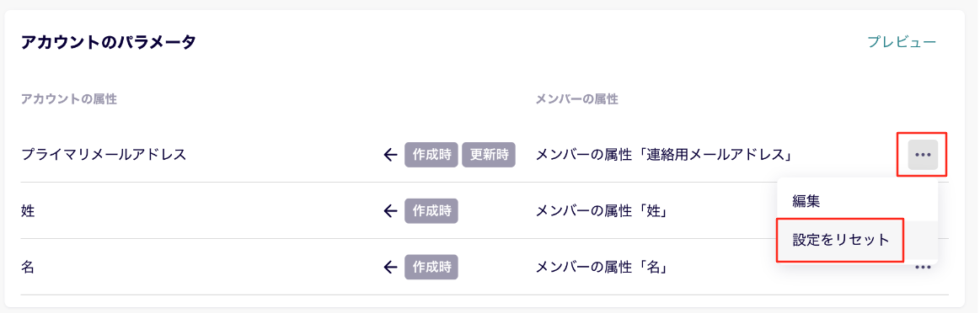Image resolution: width=980 pixels, height=313 pixels.
Task: Open the three-dot menu for プライマリメールアドレス row
Action: [923, 155]
